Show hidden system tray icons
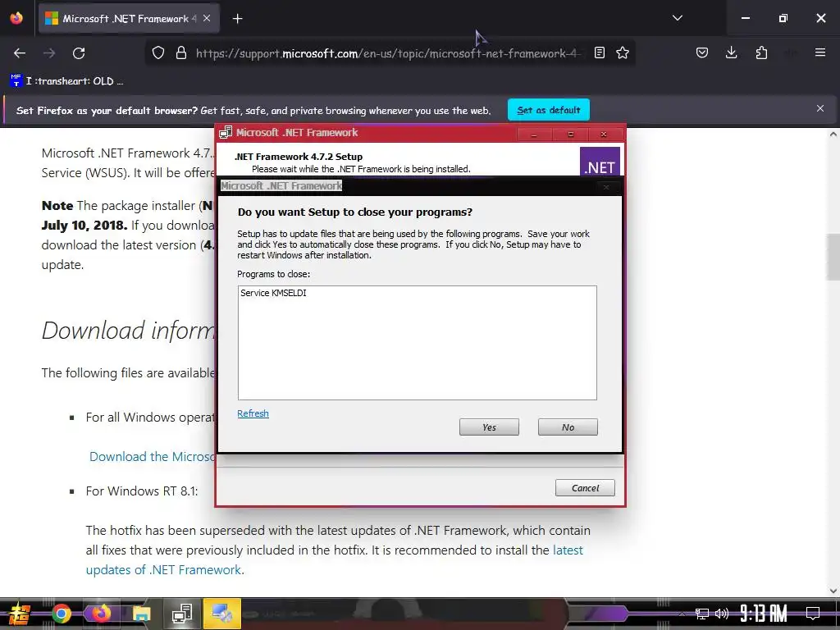840x630 pixels. [x=682, y=614]
